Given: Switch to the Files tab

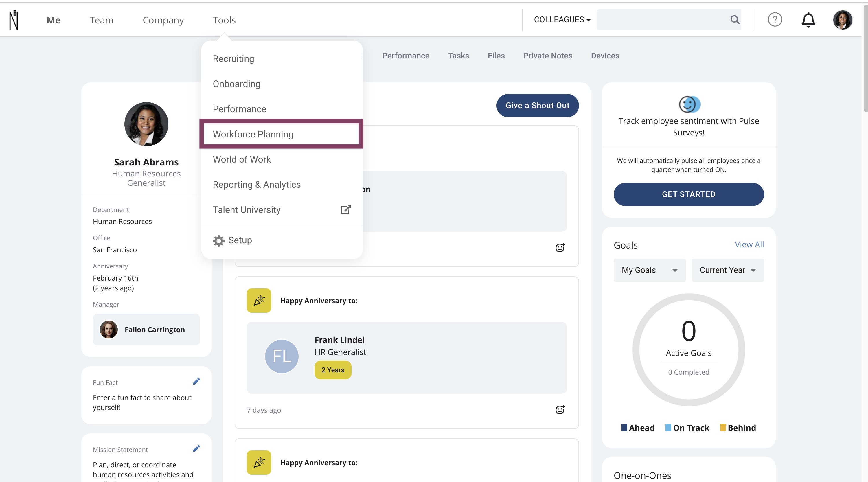Looking at the screenshot, I should (x=496, y=56).
